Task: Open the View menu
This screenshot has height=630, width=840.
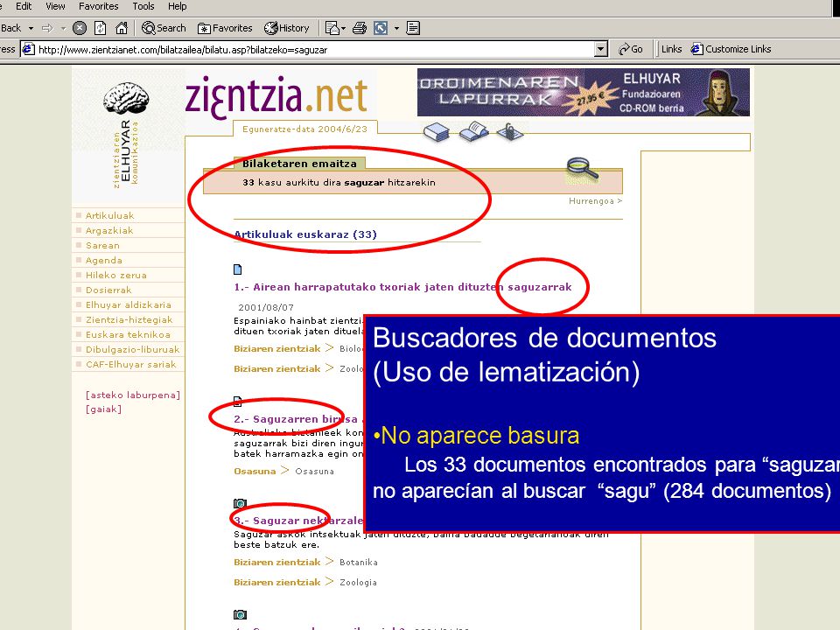Action: 55,6
